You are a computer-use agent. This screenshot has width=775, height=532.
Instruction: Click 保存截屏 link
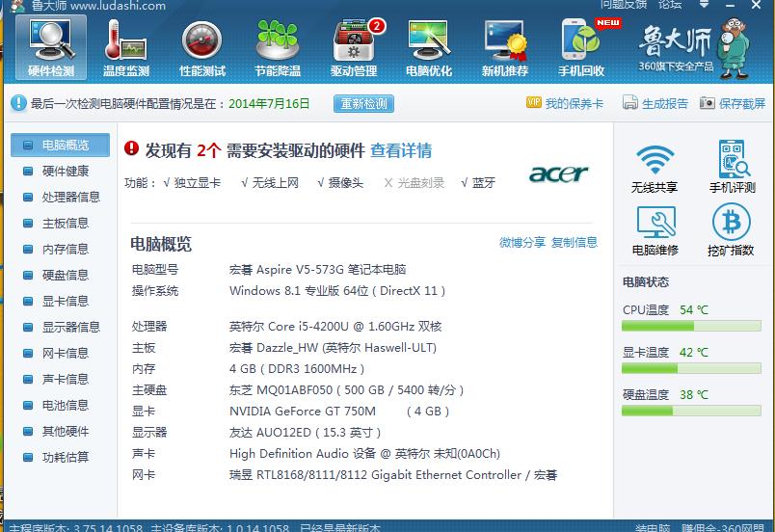pos(742,103)
